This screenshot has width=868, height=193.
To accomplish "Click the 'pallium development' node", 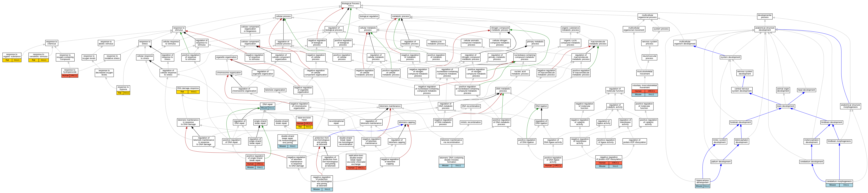I will tap(721, 162).
